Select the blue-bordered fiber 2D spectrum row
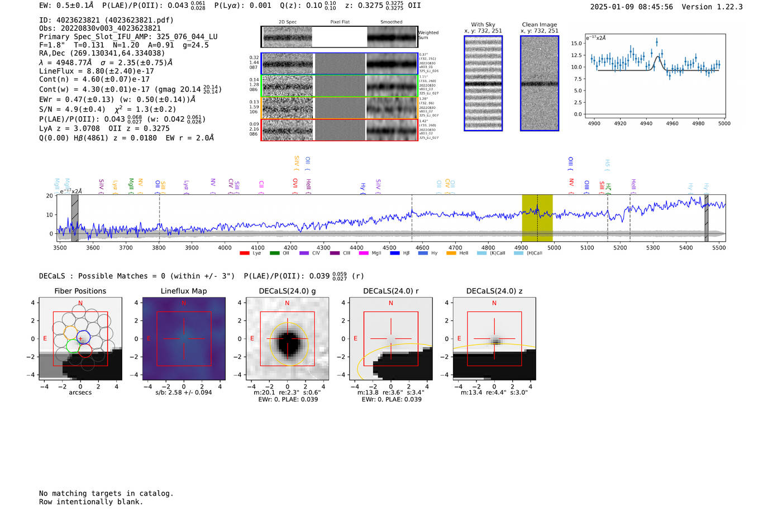Screen dimensions: 782x532 340,64
